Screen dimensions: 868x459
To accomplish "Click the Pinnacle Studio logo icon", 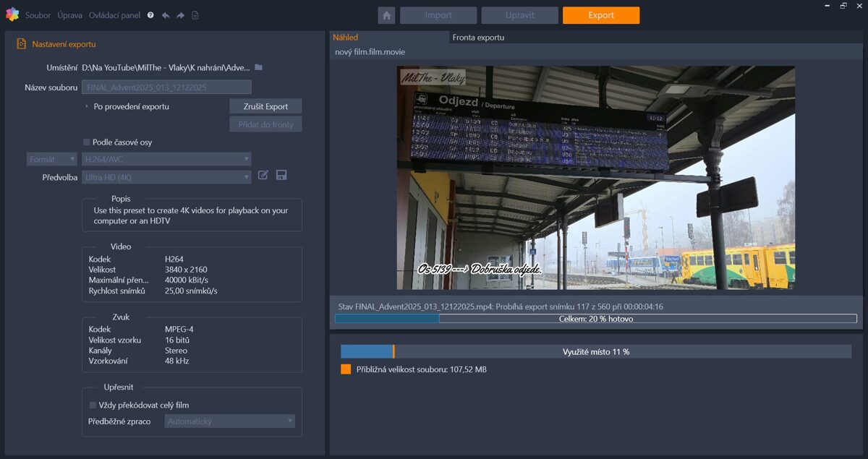I will pyautogui.click(x=12, y=14).
